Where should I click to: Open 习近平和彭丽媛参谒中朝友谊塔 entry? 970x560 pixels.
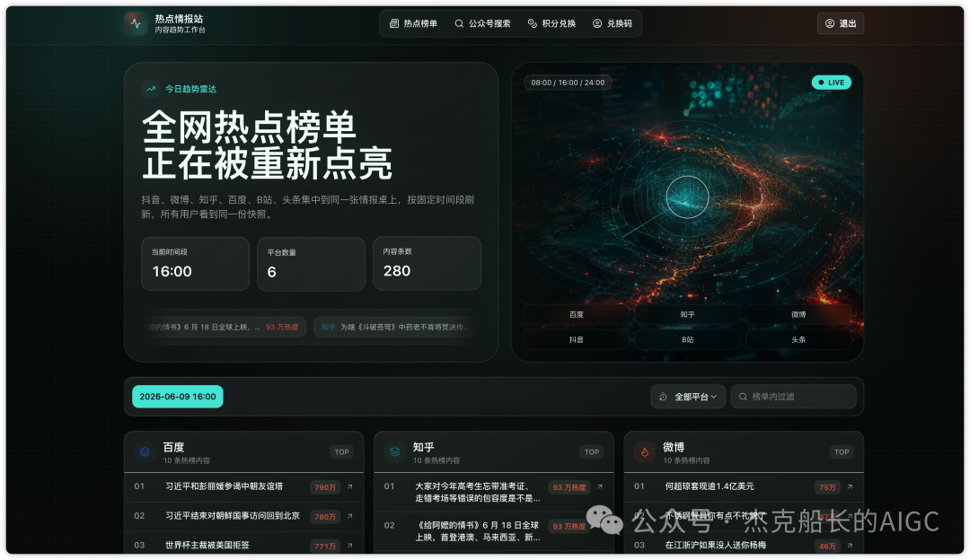(224, 486)
